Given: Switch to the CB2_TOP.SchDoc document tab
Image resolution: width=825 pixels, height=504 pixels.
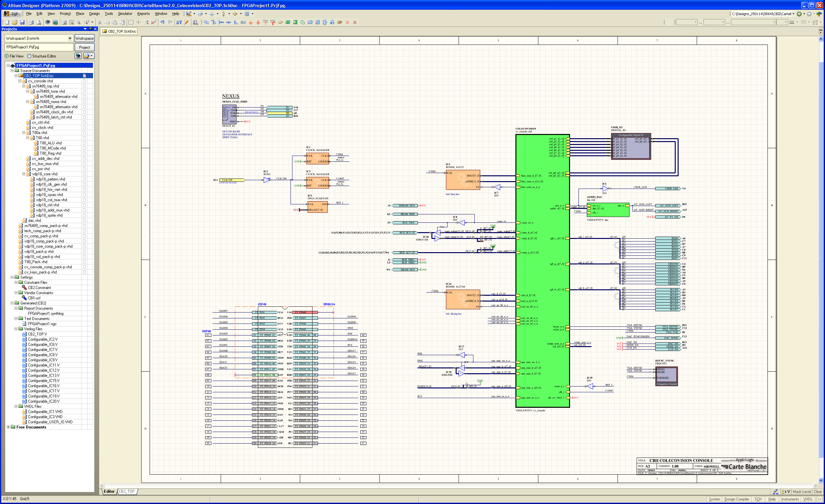Looking at the screenshot, I should [119, 31].
